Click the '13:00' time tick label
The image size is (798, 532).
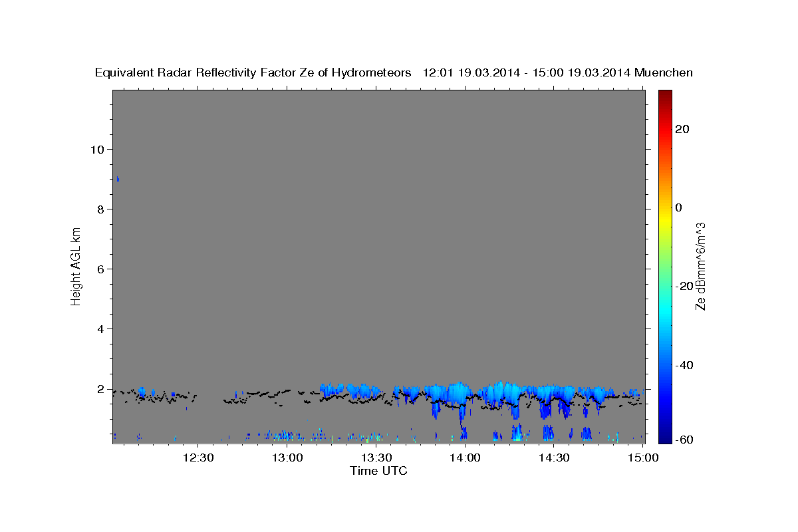[287, 458]
